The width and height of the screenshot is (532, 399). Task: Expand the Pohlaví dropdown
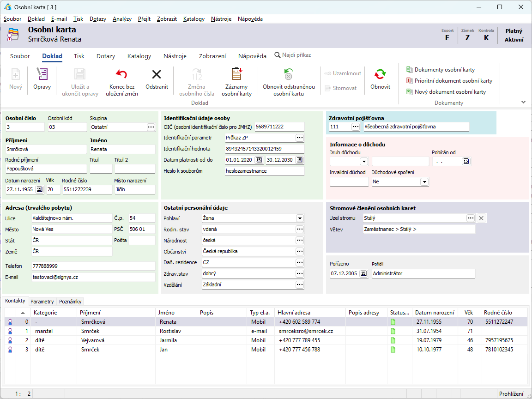click(x=300, y=218)
